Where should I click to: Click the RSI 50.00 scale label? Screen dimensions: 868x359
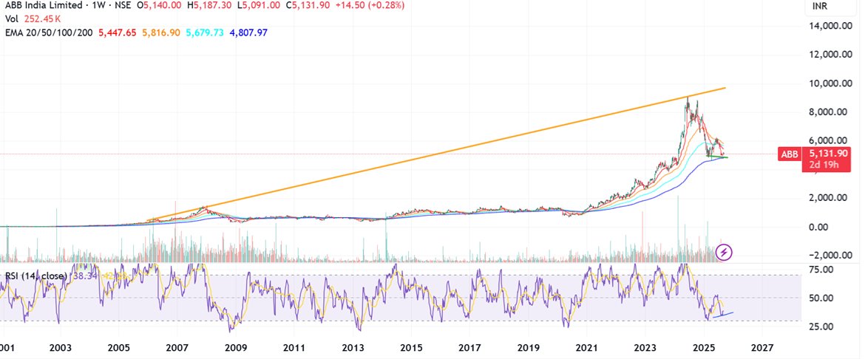(820, 298)
